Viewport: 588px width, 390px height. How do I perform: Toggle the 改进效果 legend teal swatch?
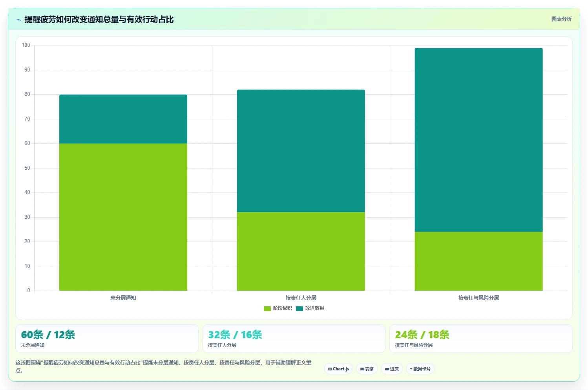click(x=299, y=308)
